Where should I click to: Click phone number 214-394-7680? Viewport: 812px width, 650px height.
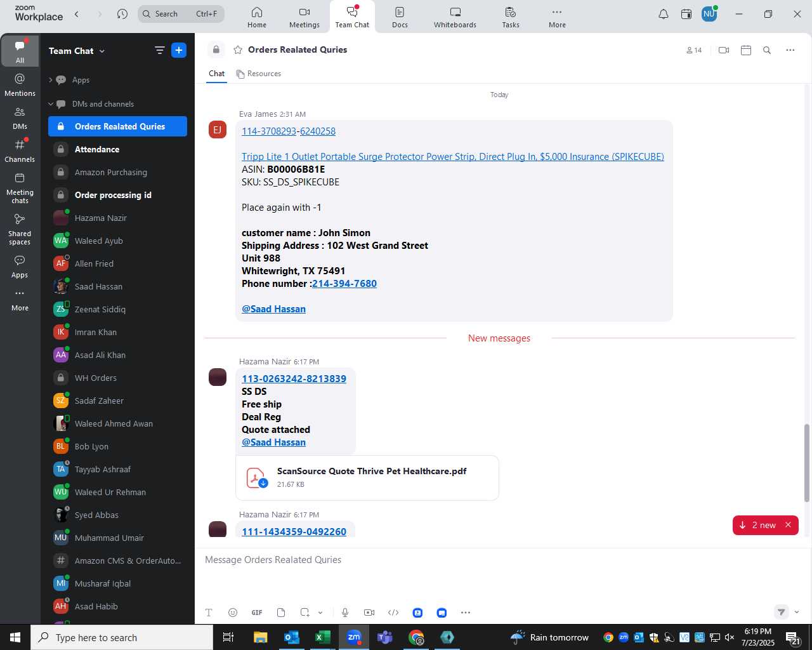[x=344, y=284]
